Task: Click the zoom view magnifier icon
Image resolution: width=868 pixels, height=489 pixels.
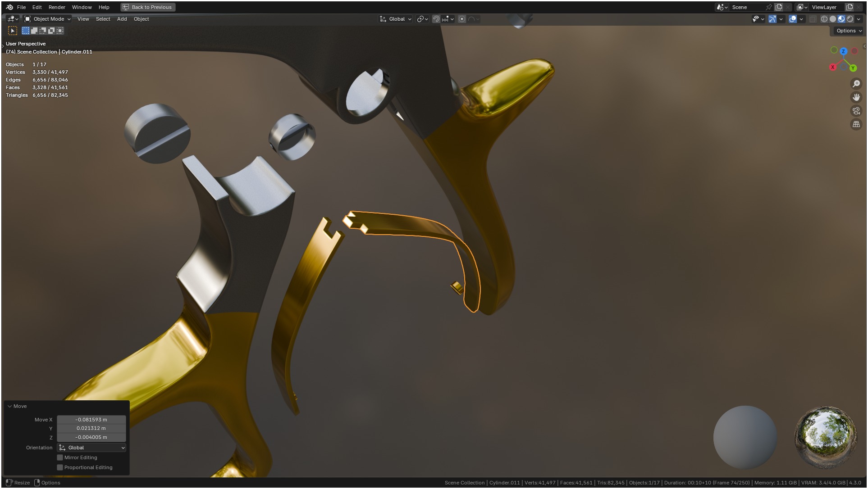Action: 856,84
